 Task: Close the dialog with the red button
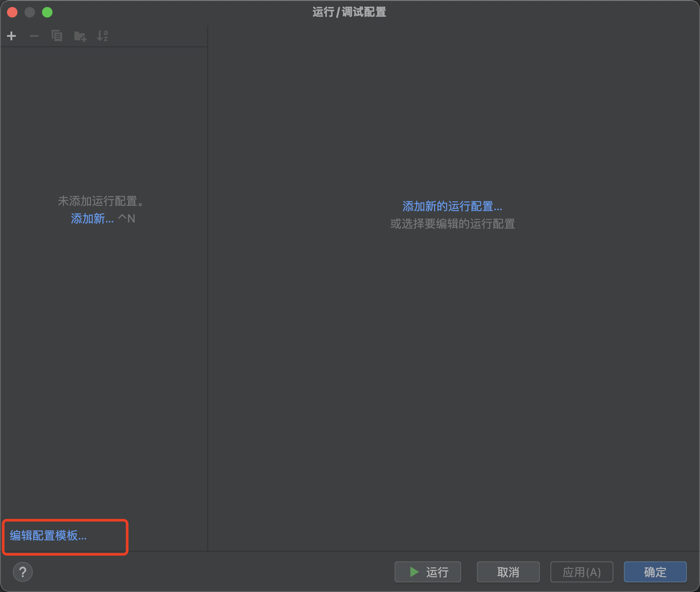(12, 12)
